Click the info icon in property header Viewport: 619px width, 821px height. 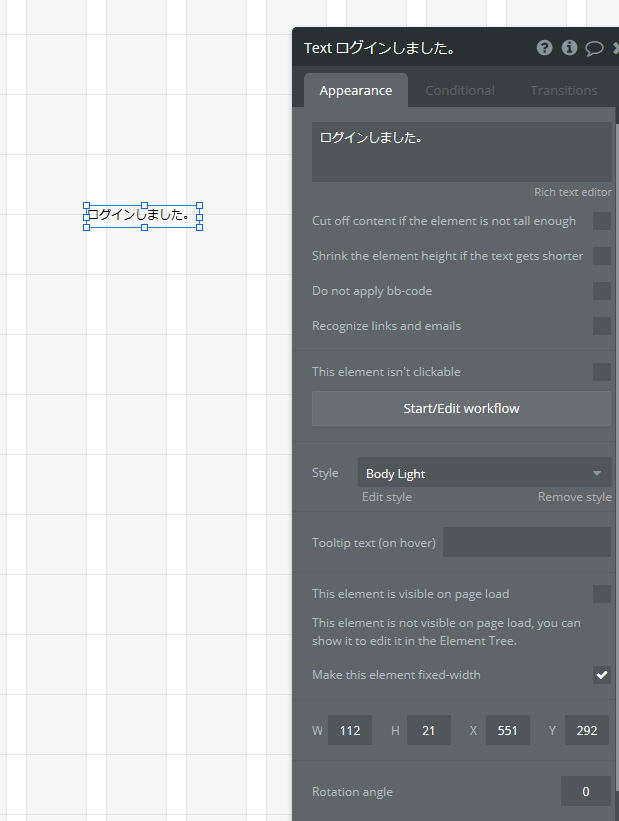[x=569, y=48]
